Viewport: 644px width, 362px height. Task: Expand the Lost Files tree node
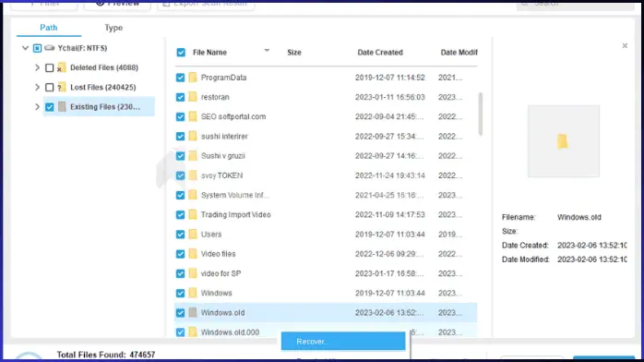37,87
